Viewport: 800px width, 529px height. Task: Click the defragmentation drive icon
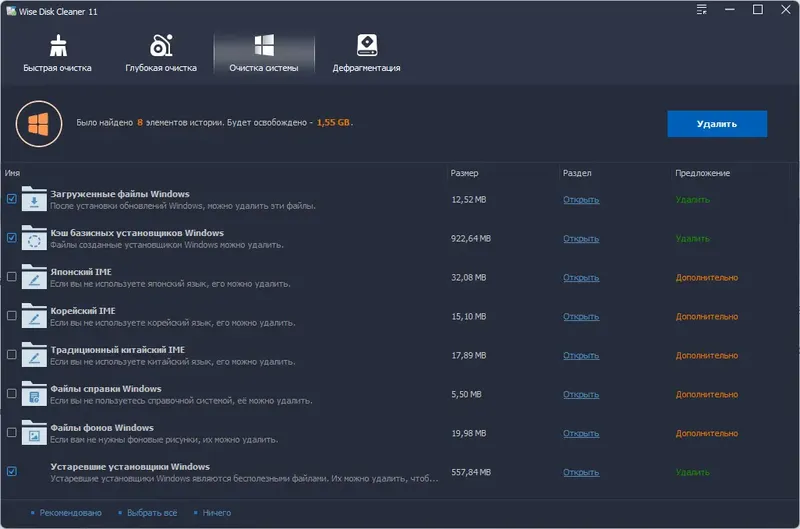click(x=367, y=45)
